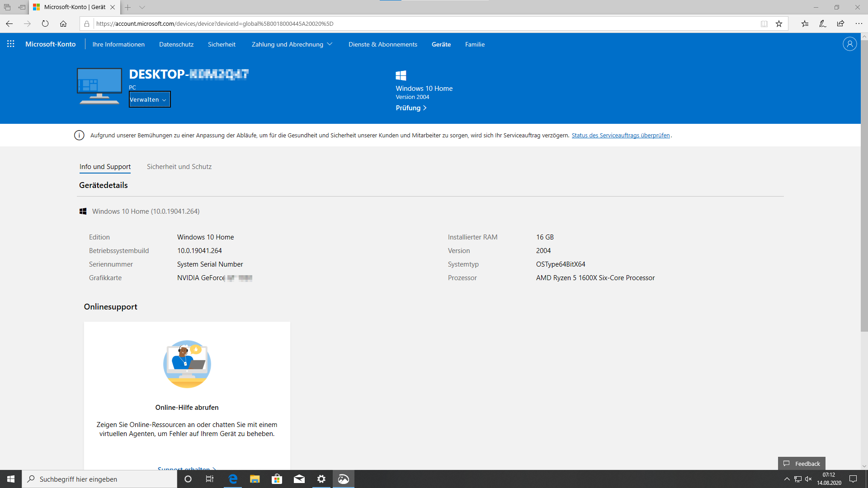Click the page vertical scrollbar thumb
Image resolution: width=868 pixels, height=488 pixels.
(x=864, y=186)
